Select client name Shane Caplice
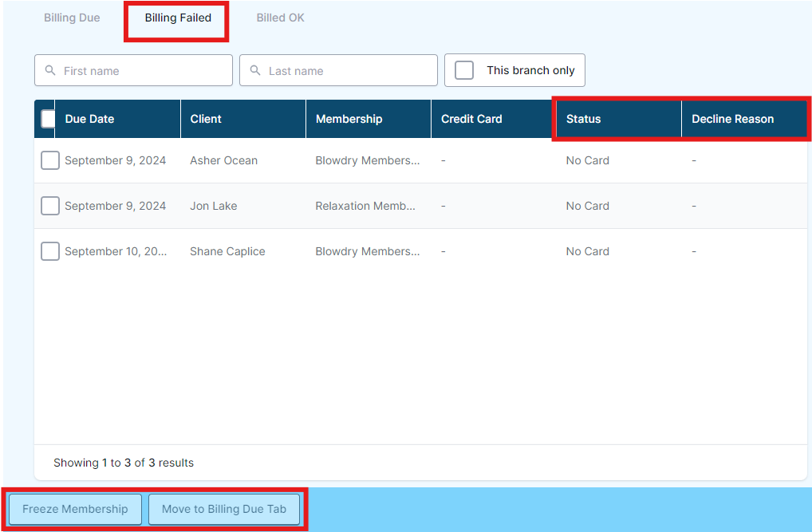This screenshot has width=812, height=532. (227, 251)
